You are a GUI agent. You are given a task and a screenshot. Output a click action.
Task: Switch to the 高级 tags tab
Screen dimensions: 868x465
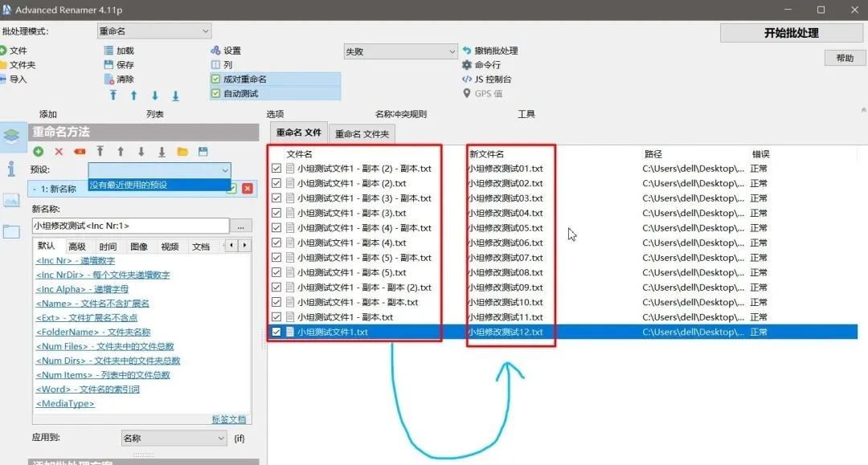coord(77,246)
